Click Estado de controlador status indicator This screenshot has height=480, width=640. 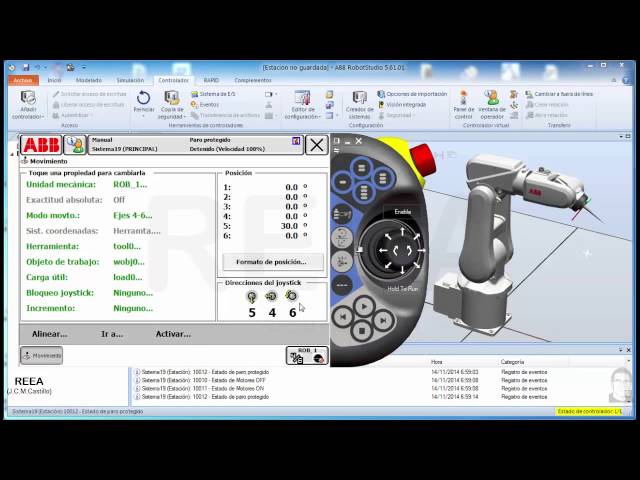589,411
